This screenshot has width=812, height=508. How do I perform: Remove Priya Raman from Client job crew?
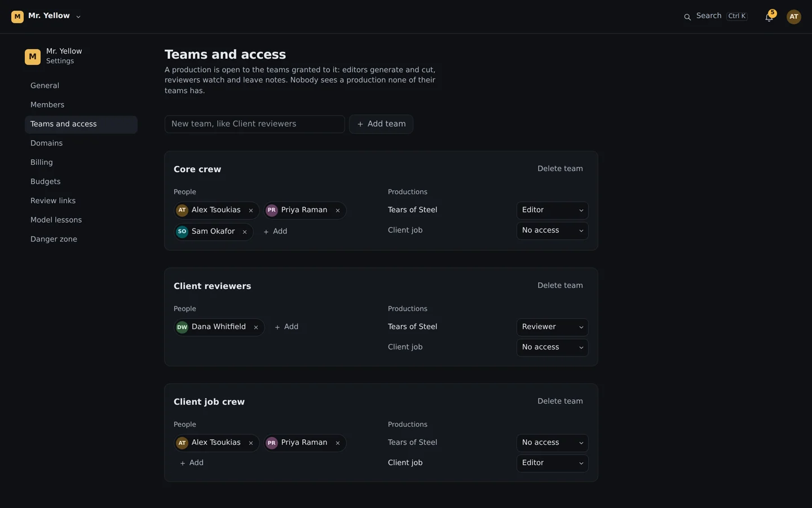[338, 443]
